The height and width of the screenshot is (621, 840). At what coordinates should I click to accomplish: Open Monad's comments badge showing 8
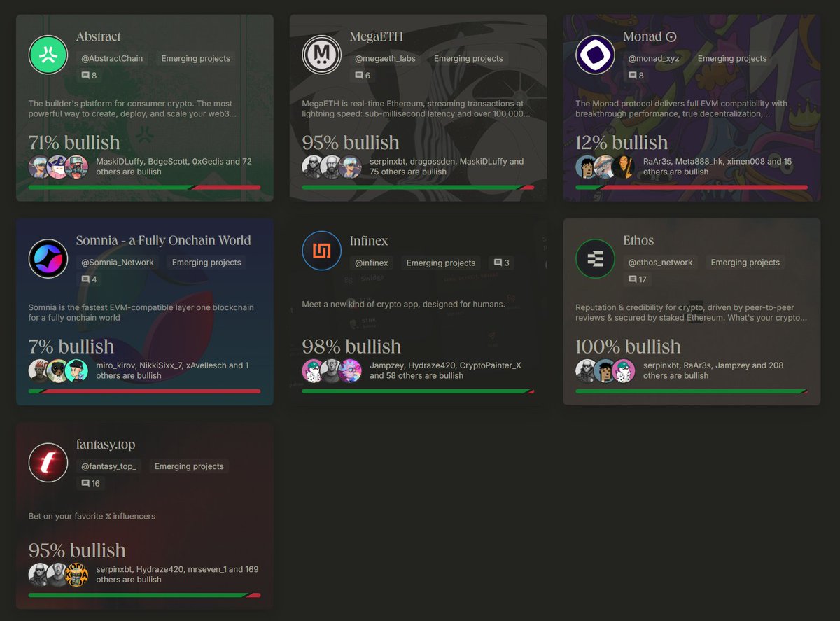point(636,76)
